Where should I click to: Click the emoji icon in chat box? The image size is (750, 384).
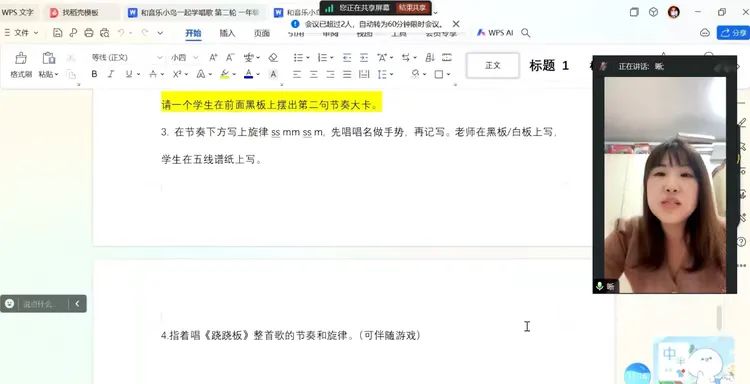pos(10,303)
